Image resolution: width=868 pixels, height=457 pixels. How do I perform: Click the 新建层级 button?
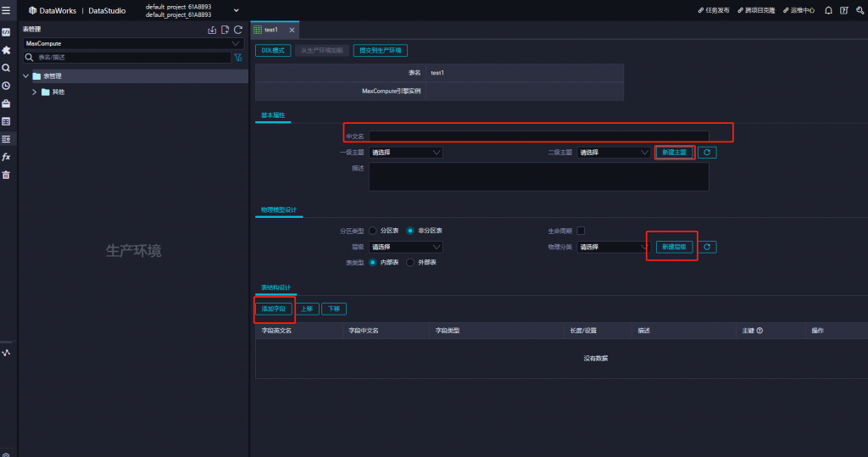point(674,247)
